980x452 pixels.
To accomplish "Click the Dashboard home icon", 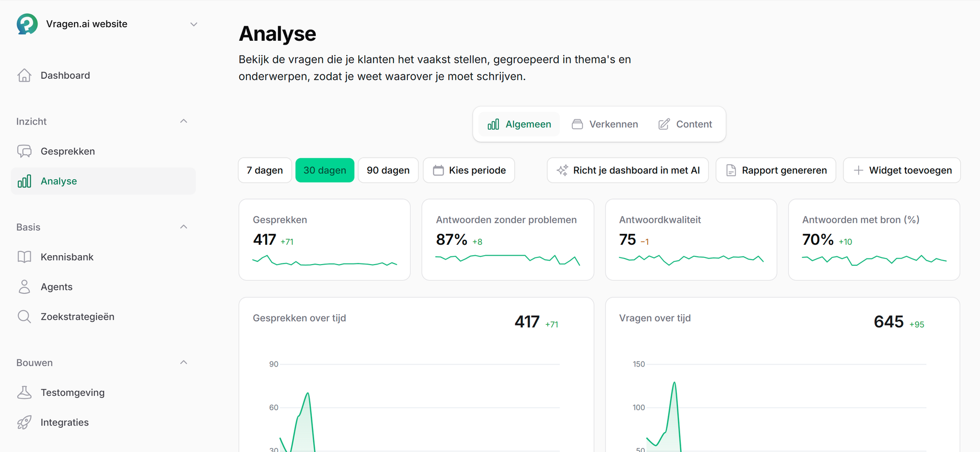I will tap(24, 75).
